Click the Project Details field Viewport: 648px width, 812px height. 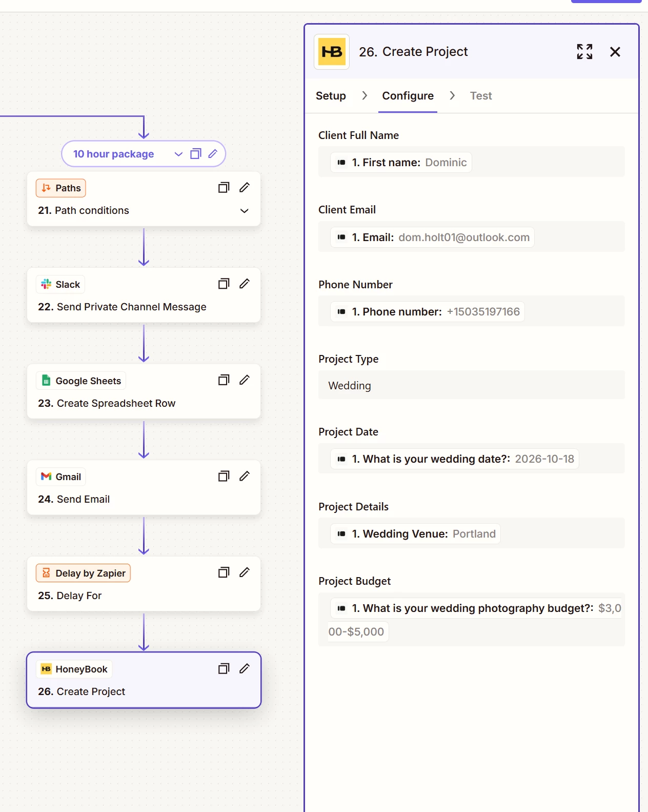[471, 533]
